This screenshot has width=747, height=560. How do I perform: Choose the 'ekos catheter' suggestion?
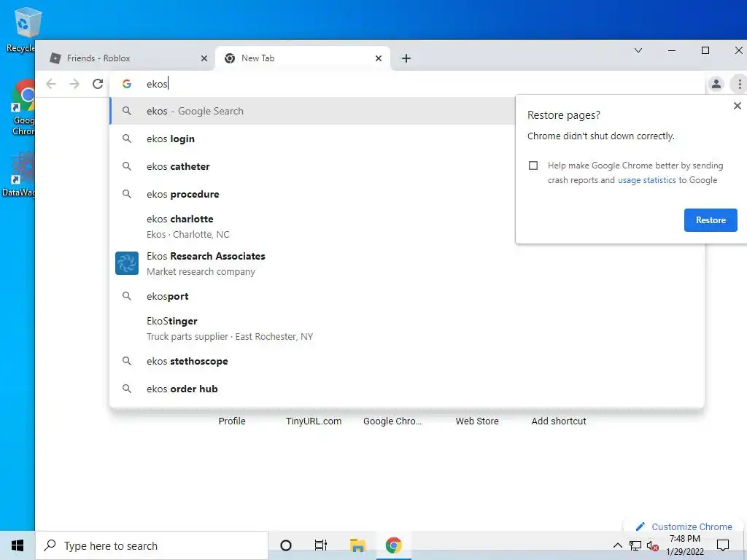pyautogui.click(x=312, y=166)
